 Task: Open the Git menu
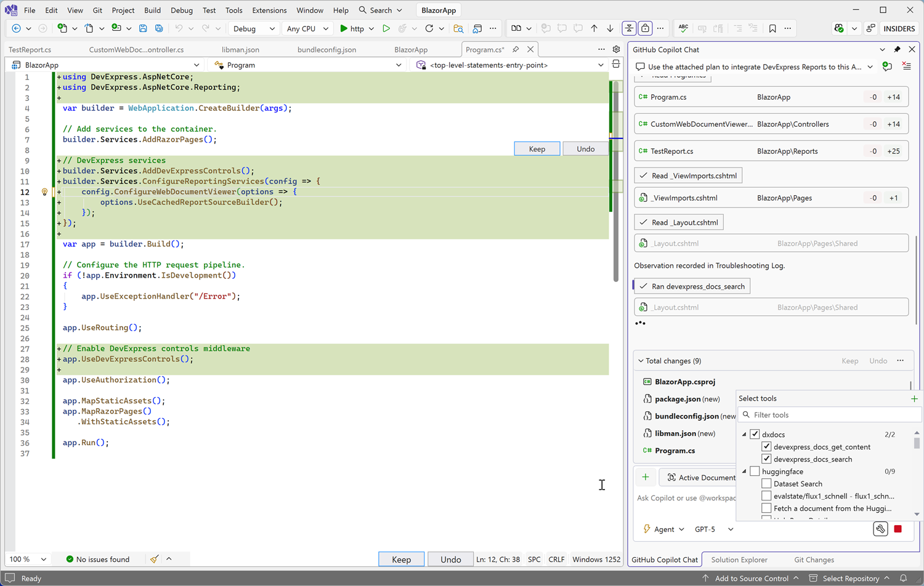[98, 10]
